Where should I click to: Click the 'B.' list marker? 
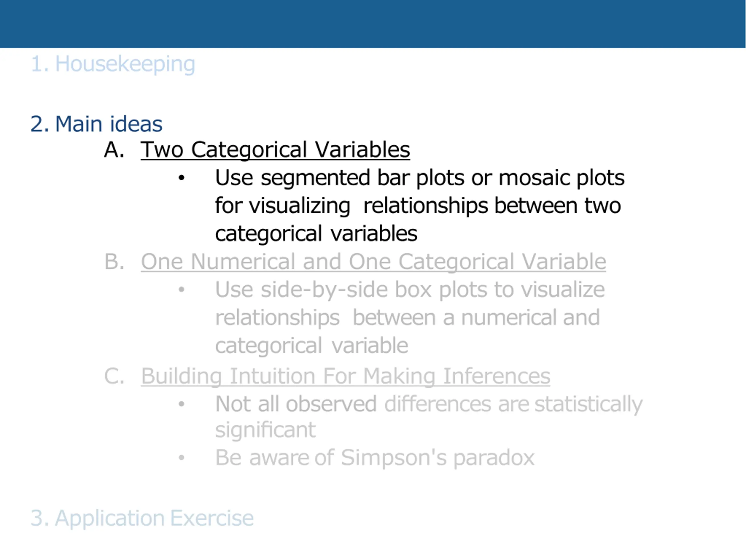coord(114,261)
